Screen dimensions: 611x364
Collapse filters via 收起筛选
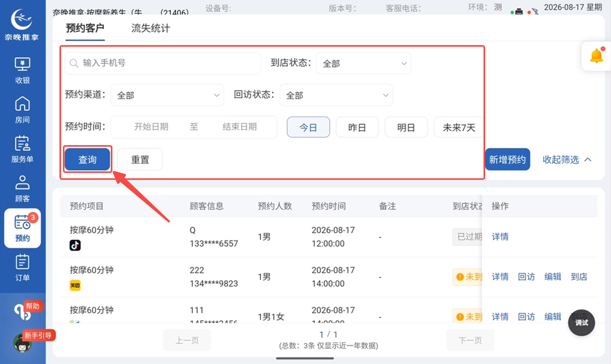567,159
